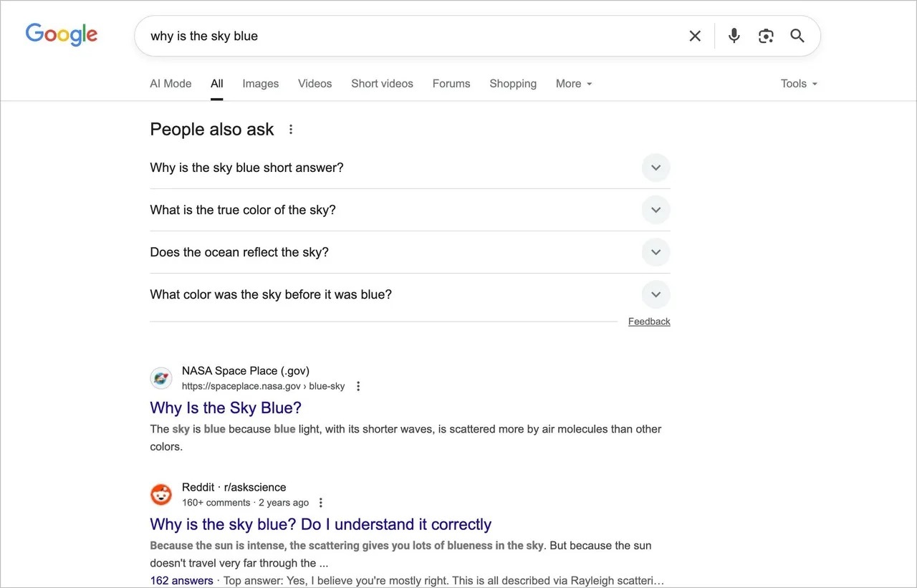Click 'NASA Space Place (.gov)' source name
Viewport: 917px width, 588px height.
point(246,371)
